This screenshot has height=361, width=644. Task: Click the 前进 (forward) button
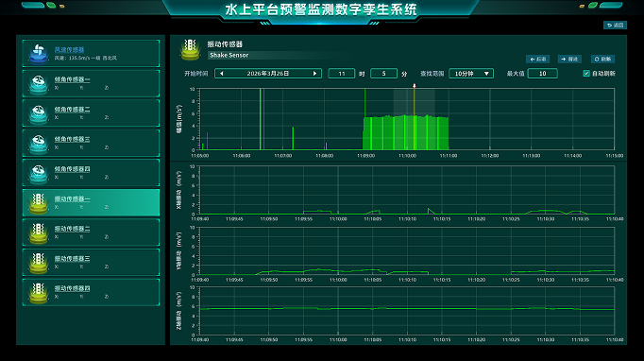569,60
